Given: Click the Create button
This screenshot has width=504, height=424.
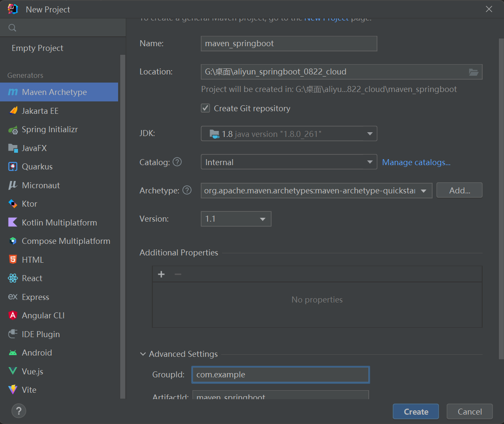Looking at the screenshot, I should pyautogui.click(x=415, y=412).
